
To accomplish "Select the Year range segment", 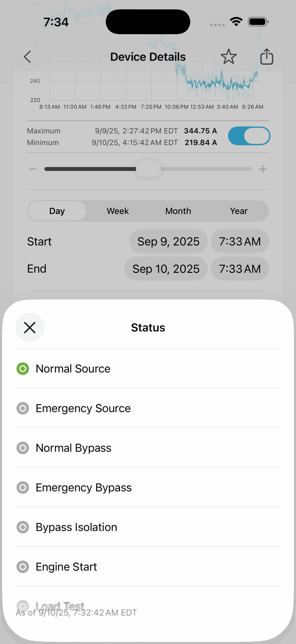I will click(x=239, y=211).
